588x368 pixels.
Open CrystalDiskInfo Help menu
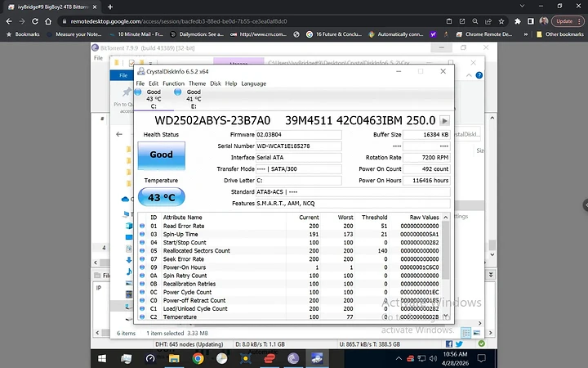click(231, 83)
